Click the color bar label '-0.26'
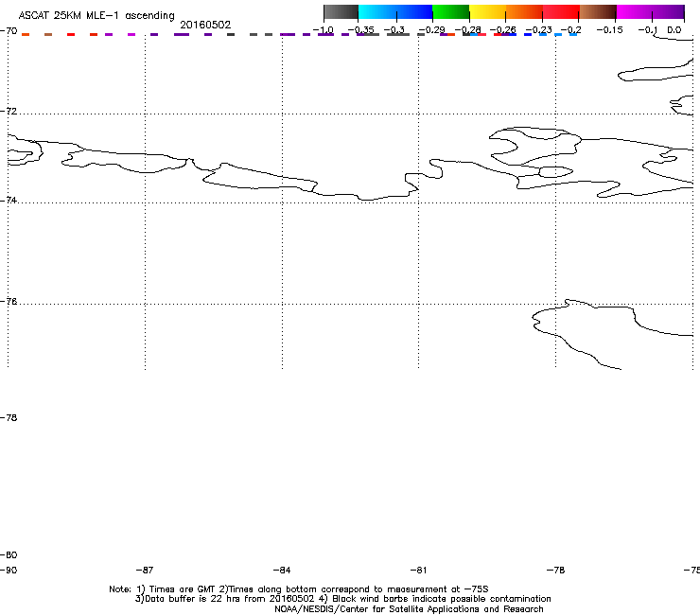Image resolution: width=700 pixels, height=615 pixels. point(502,30)
